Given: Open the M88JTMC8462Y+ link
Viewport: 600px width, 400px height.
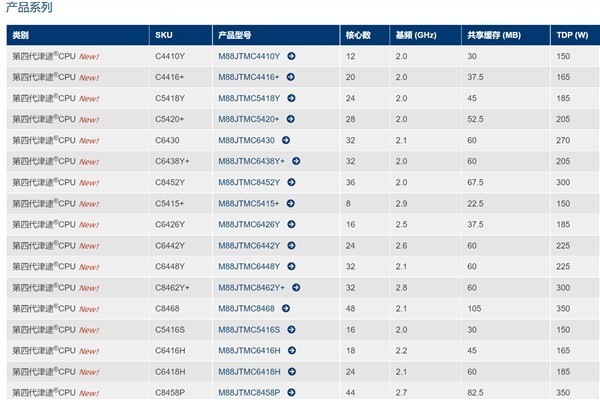Looking at the screenshot, I should point(252,287).
